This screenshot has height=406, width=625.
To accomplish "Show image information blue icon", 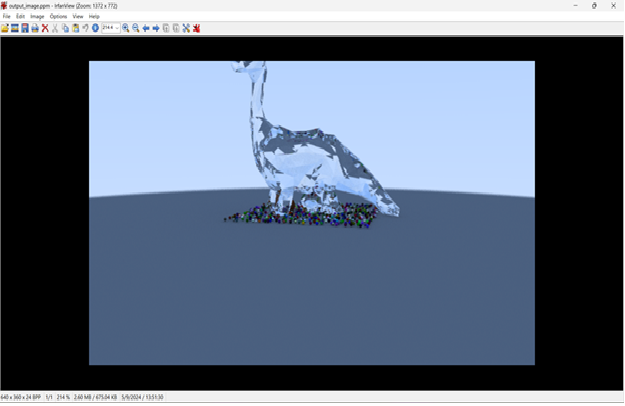I will [95, 28].
